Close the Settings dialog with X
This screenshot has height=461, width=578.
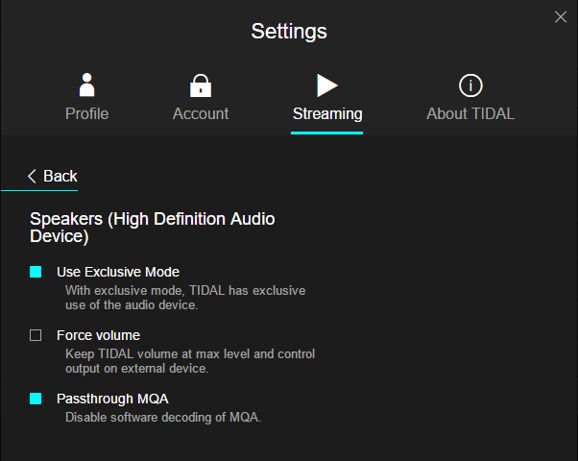point(561,17)
